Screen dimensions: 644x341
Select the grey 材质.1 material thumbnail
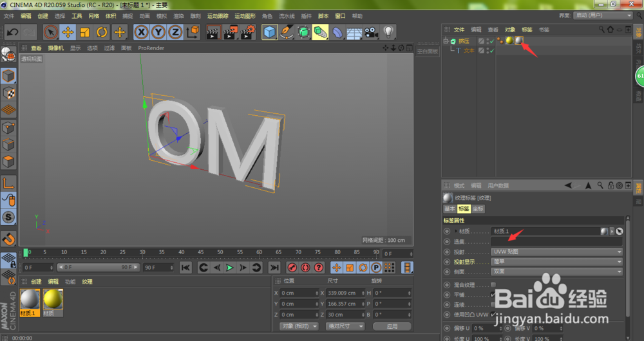(30, 302)
